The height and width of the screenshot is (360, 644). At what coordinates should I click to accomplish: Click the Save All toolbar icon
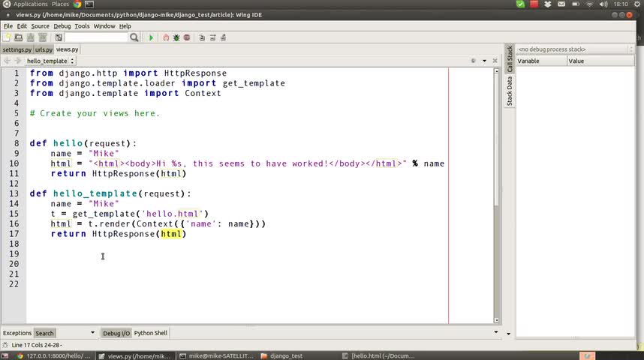[42, 37]
